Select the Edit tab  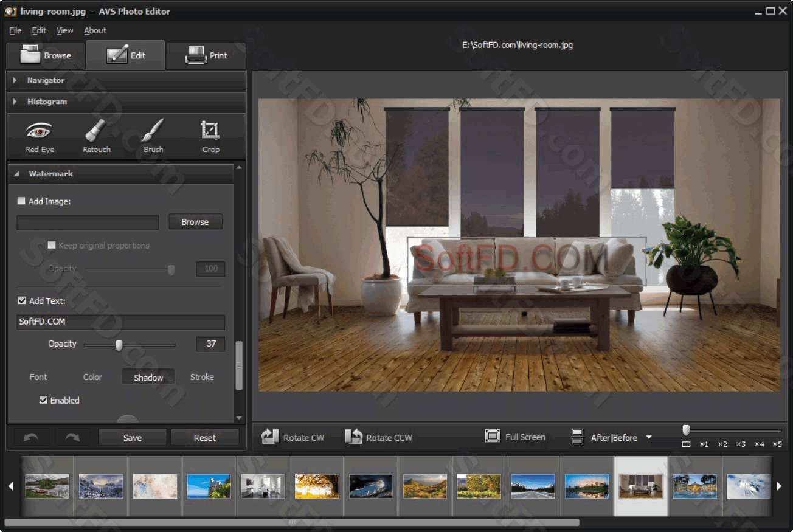[x=126, y=55]
